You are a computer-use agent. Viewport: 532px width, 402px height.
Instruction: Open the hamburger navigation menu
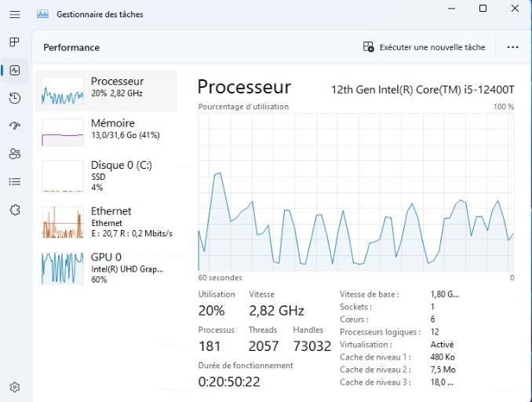pos(15,15)
